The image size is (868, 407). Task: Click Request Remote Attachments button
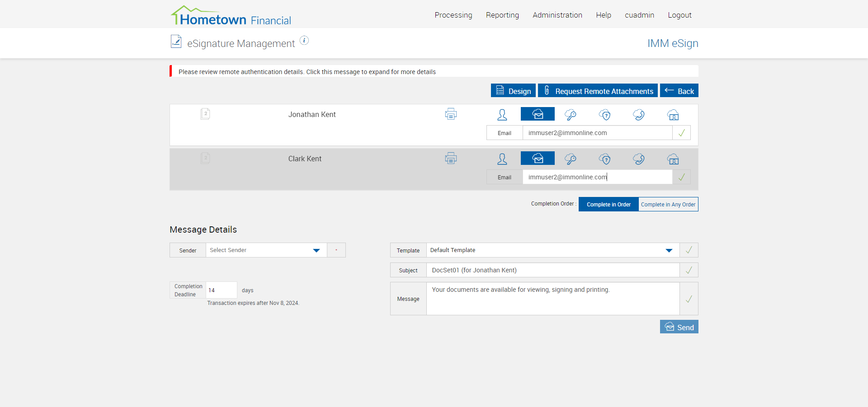598,91
